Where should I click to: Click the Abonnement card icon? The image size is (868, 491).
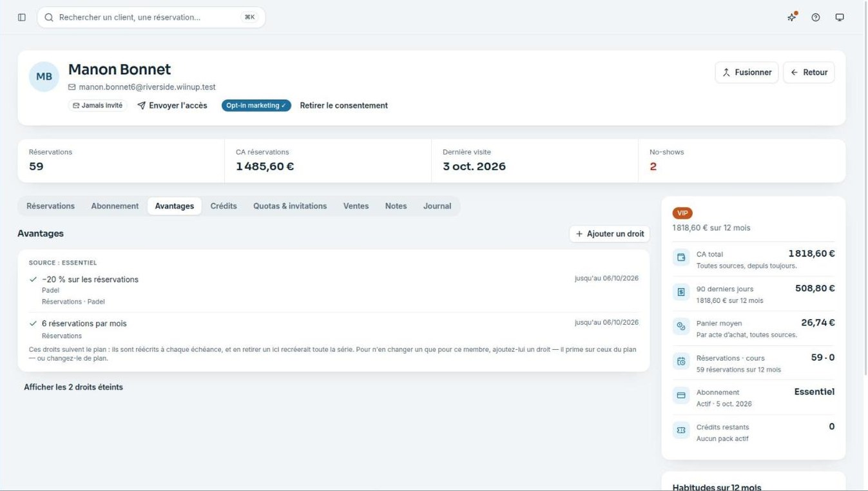click(681, 396)
